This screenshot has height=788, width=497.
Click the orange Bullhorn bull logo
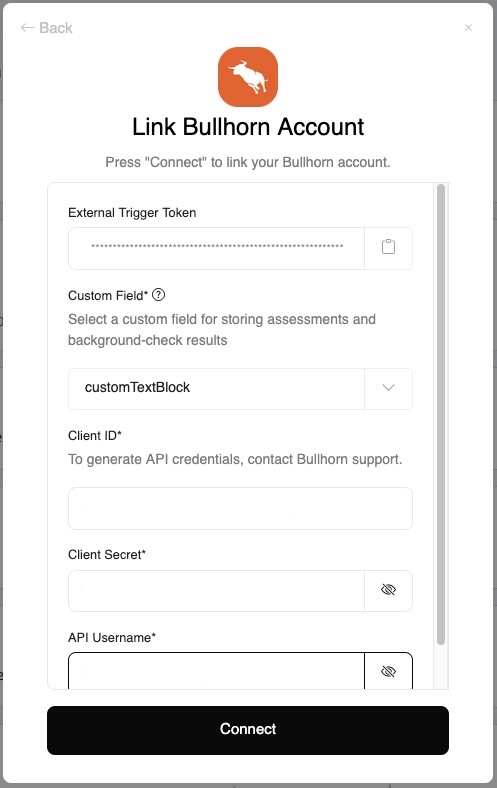pyautogui.click(x=248, y=77)
